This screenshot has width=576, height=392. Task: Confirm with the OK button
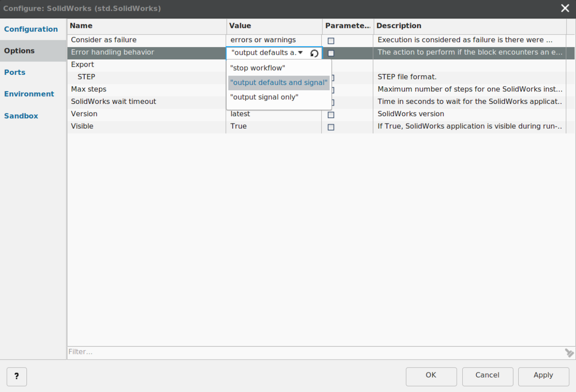(x=431, y=377)
